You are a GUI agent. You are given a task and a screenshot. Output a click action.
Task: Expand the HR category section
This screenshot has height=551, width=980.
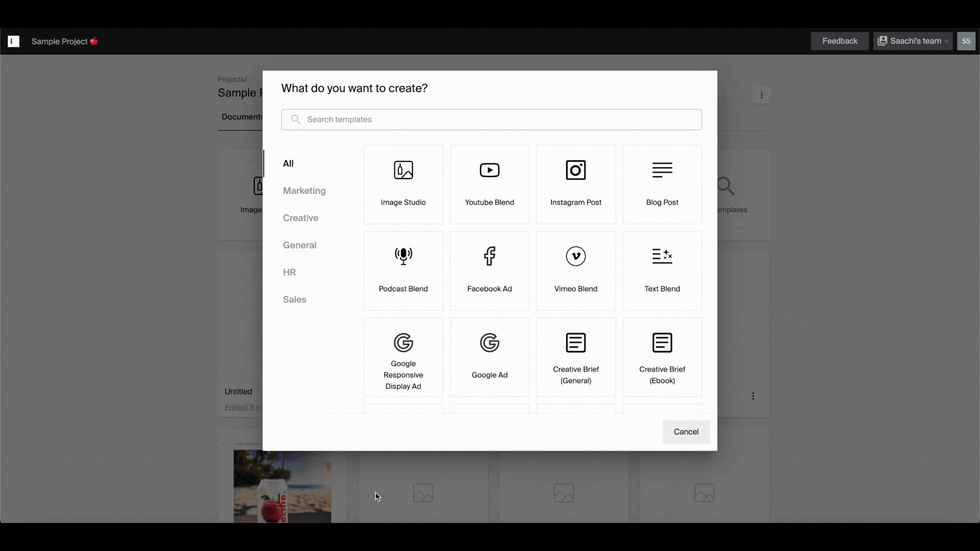[289, 272]
